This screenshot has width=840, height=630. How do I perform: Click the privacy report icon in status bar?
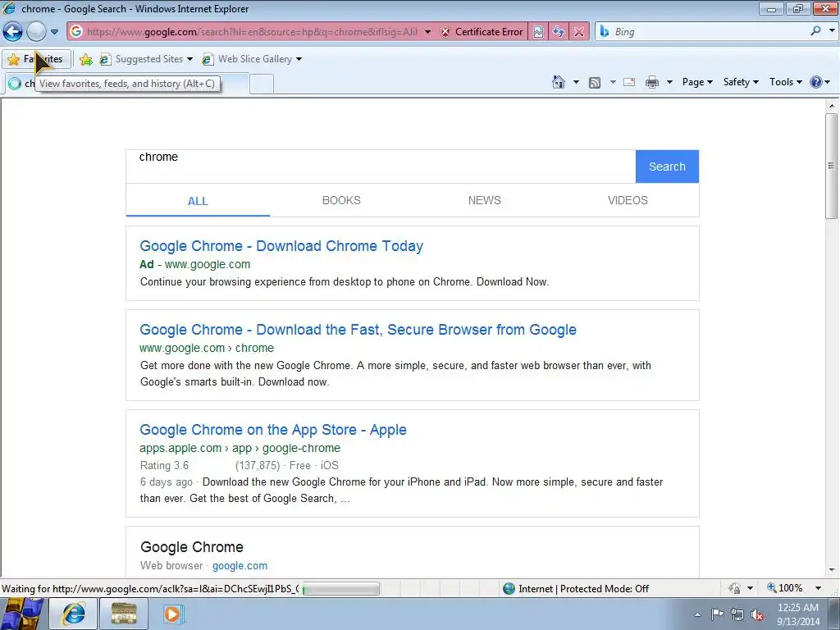tap(734, 588)
